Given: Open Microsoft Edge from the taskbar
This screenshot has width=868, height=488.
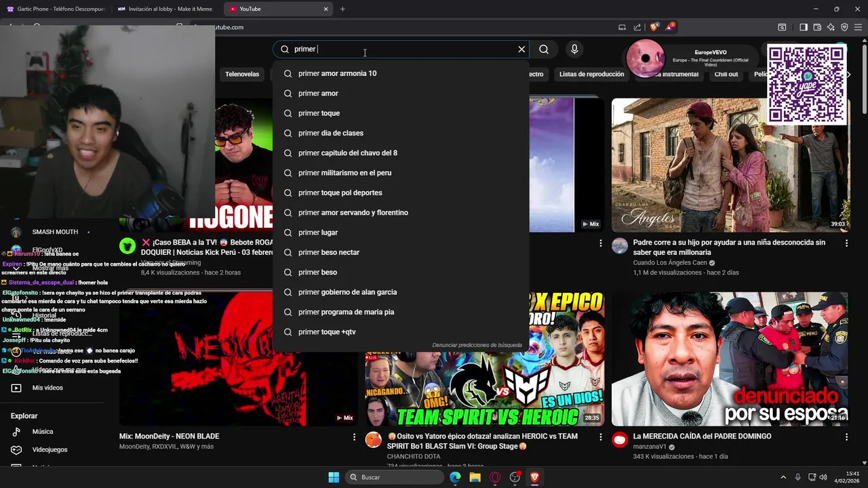Looking at the screenshot, I should 455,477.
